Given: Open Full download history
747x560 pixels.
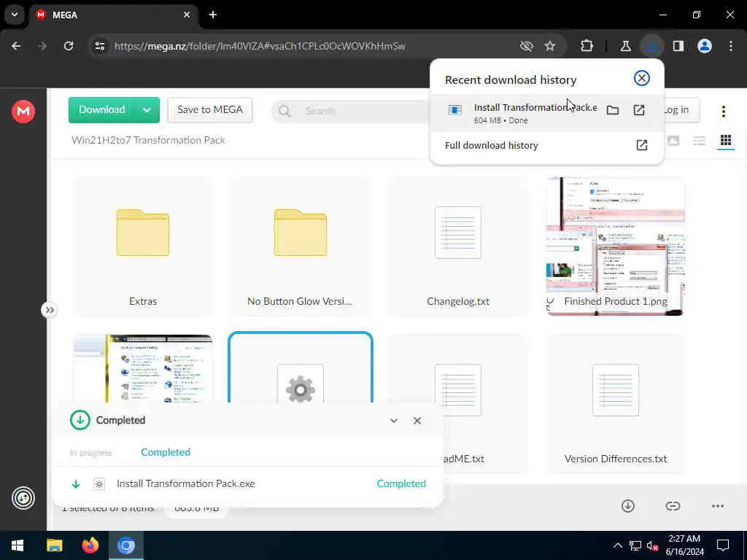Looking at the screenshot, I should 546,145.
